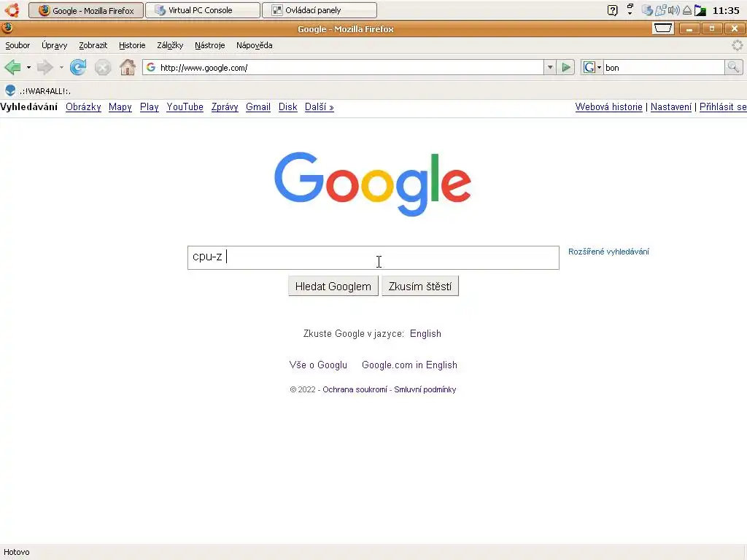
Task: Click the network monitor tray icon
Action: coord(700,10)
